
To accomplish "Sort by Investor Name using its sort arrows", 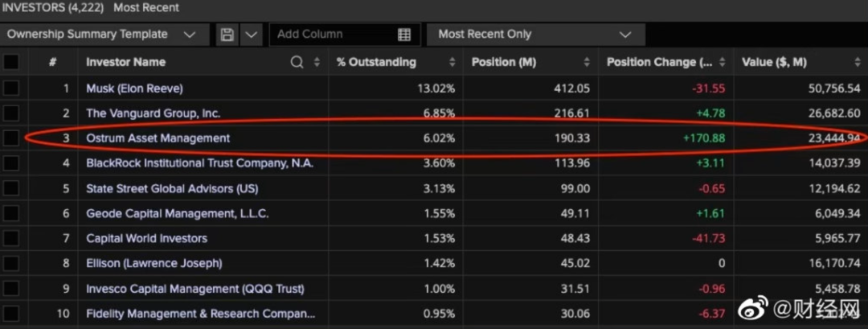I will [317, 62].
